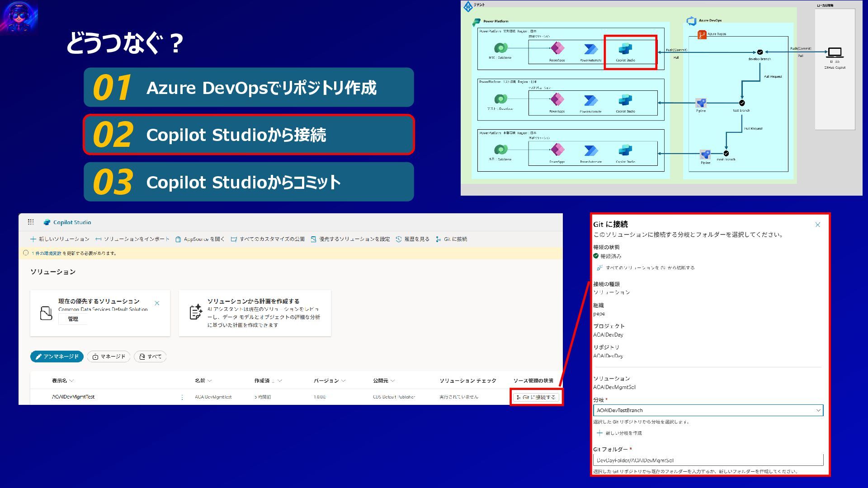Open the 表示名 column header dropdown
868x488 pixels.
click(63, 380)
